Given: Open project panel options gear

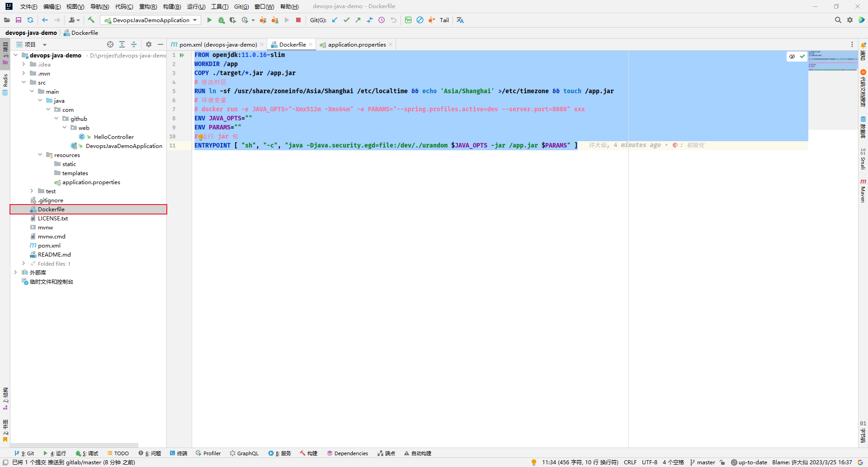Looking at the screenshot, I should pos(149,44).
